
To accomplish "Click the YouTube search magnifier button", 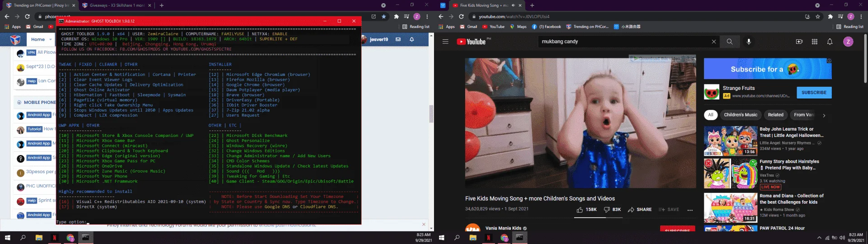I will coord(730,42).
